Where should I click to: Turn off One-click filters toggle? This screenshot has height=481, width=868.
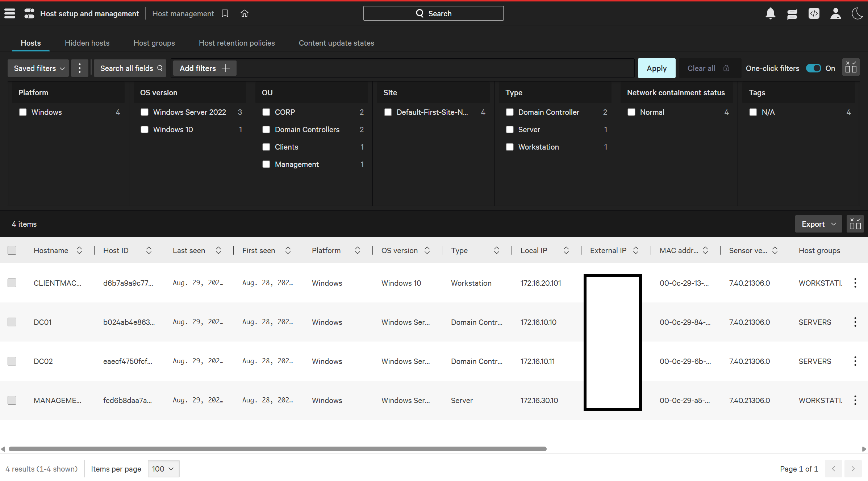[813, 68]
